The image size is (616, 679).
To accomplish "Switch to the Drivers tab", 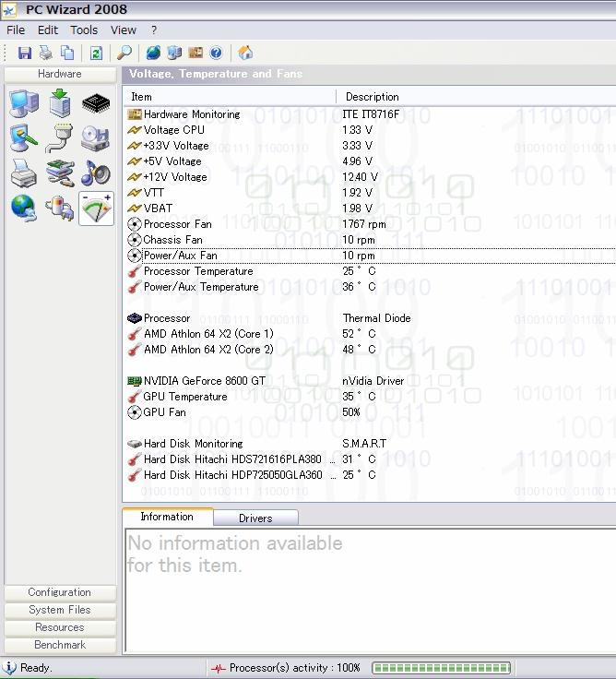I will point(255,518).
